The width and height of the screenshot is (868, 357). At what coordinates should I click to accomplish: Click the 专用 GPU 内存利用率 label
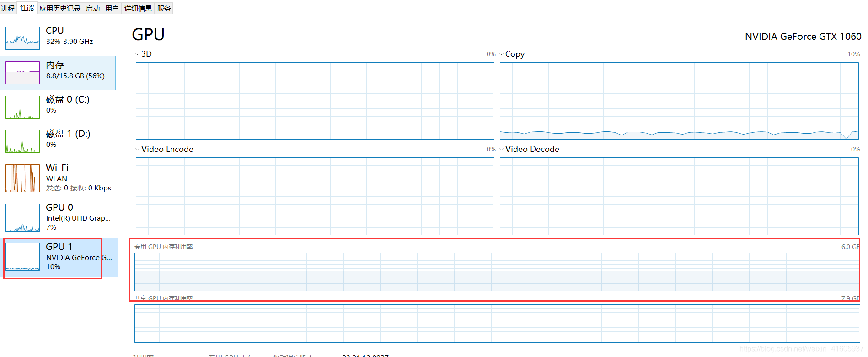[164, 247]
